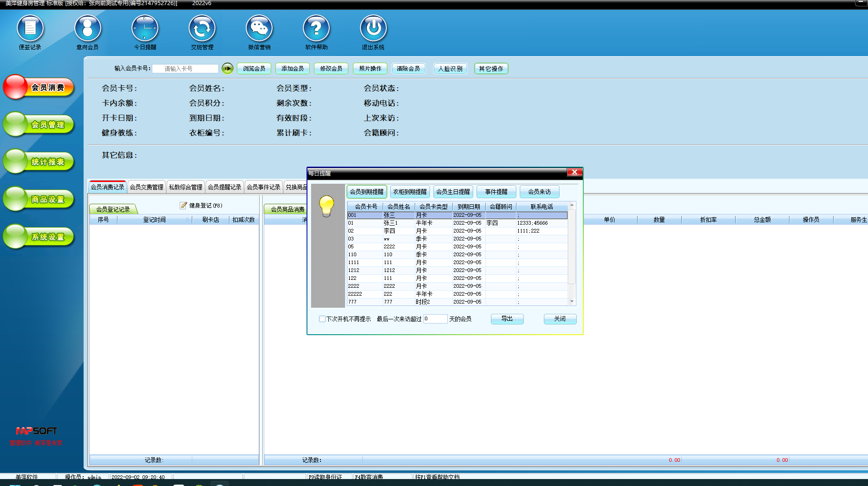Screen dimensions: 868x486
Task: Open 今日提醒 clock icon
Action: [x=145, y=28]
